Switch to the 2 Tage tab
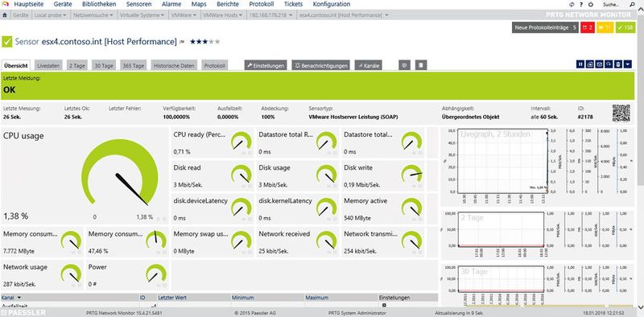This screenshot has width=644, height=317. coord(76,65)
